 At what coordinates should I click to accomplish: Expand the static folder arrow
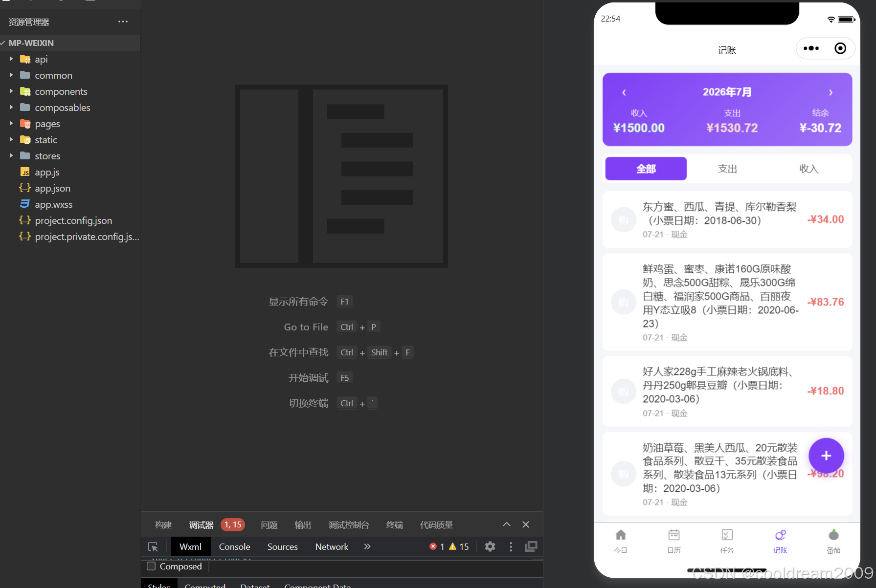[11, 140]
